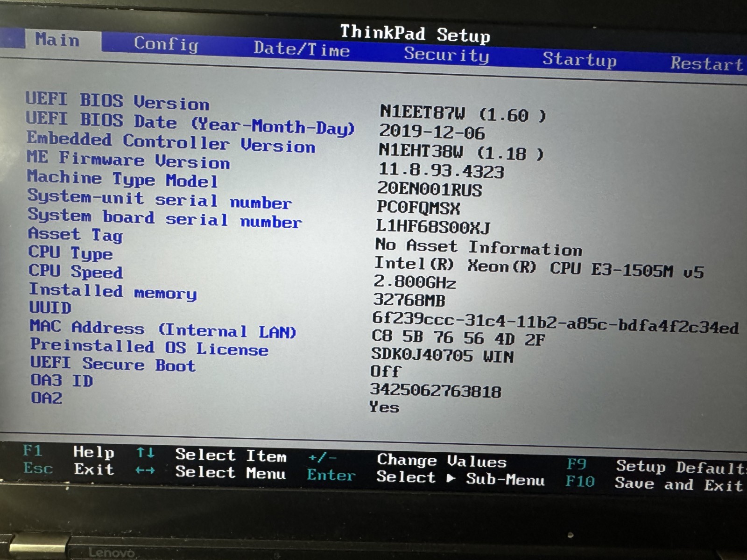The image size is (747, 560).
Task: Click the +/- key hint
Action: pyautogui.click(x=322, y=457)
